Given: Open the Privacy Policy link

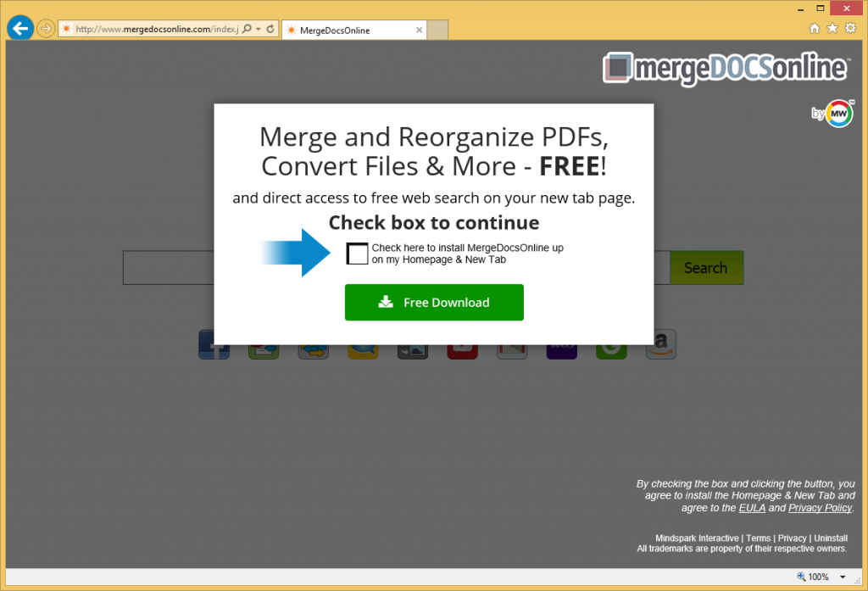Looking at the screenshot, I should point(820,508).
